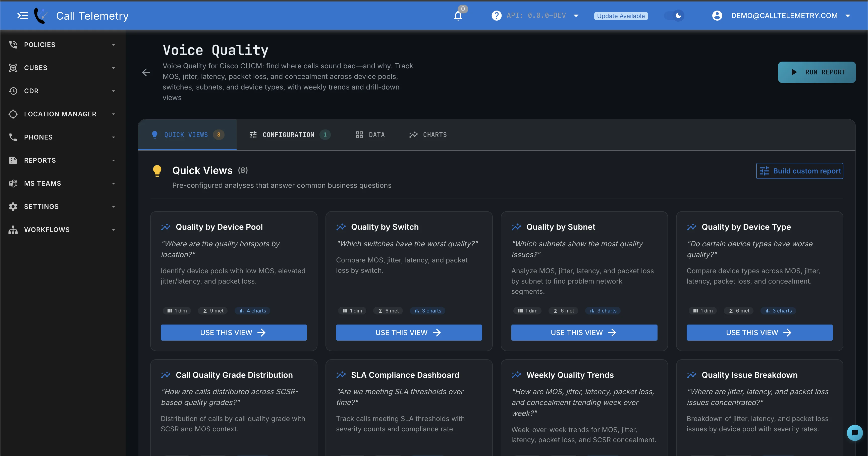Click the Voice Quality page heading

[215, 50]
